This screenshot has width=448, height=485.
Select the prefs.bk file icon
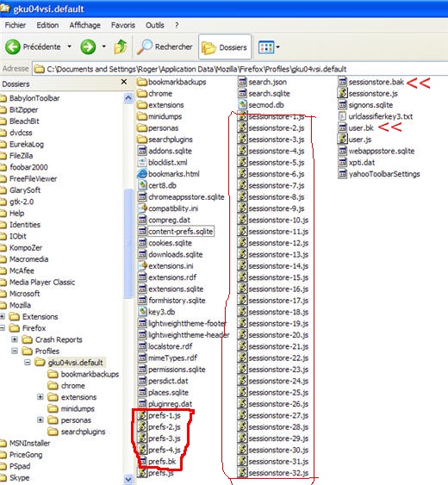tap(143, 461)
